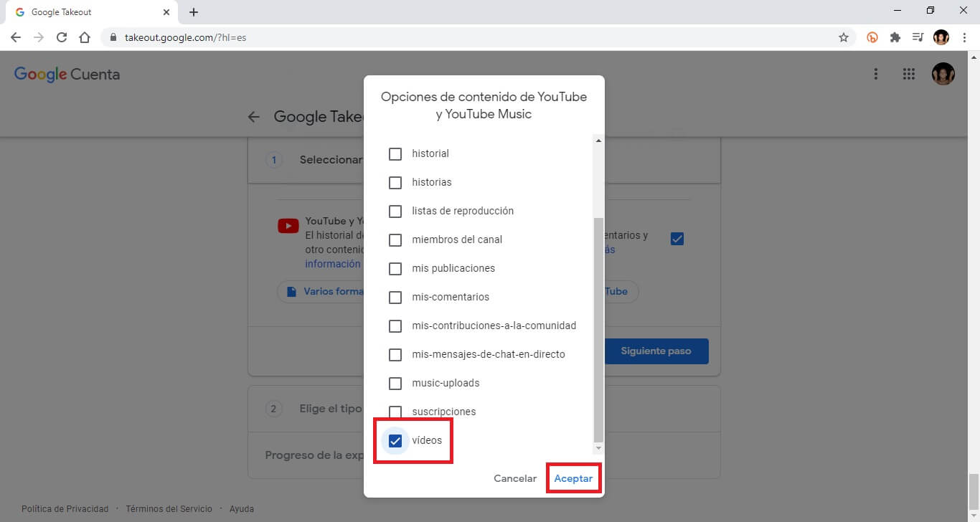Minimize the Chrome window
The width and height of the screenshot is (980, 522).
pyautogui.click(x=898, y=11)
